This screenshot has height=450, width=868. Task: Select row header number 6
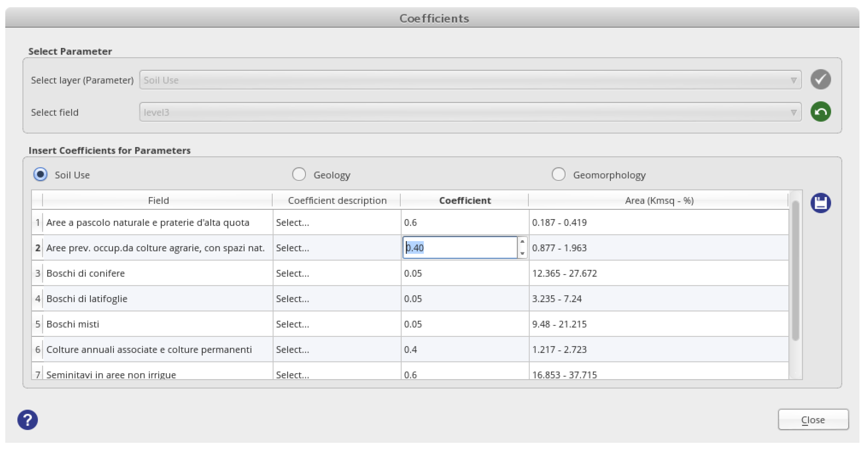[x=38, y=350]
